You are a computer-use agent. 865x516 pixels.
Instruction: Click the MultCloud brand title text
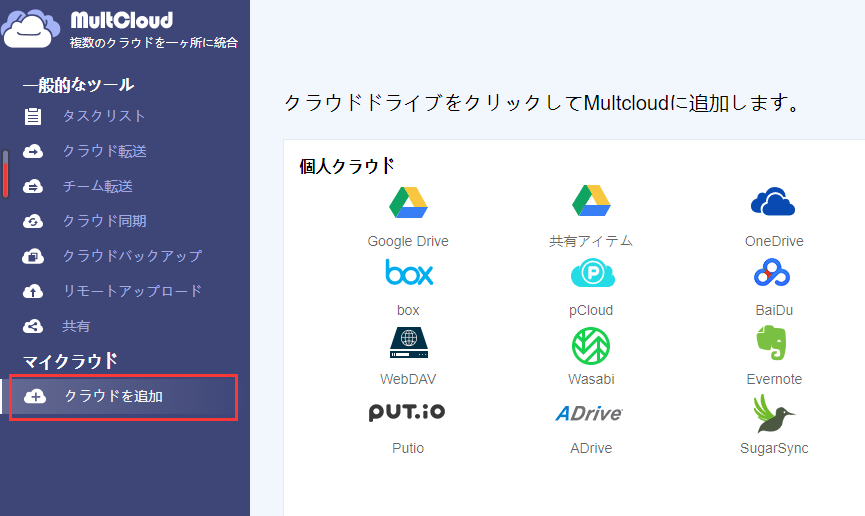pyautogui.click(x=122, y=20)
